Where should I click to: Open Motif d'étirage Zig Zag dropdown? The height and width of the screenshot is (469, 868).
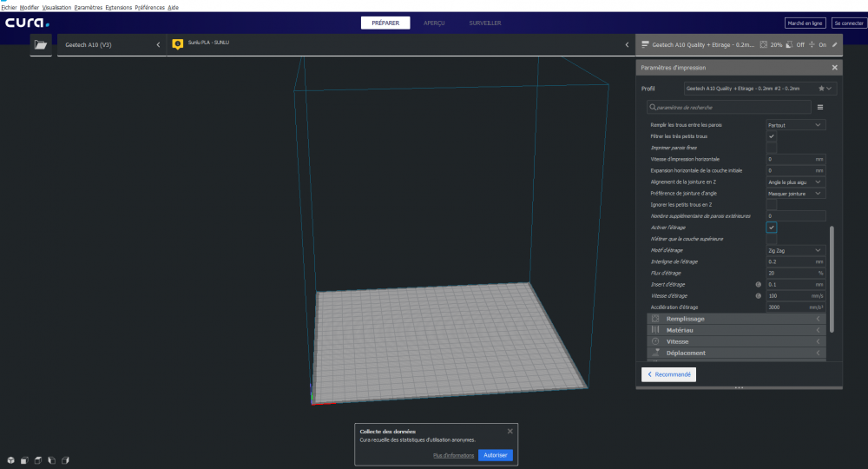[796, 250]
